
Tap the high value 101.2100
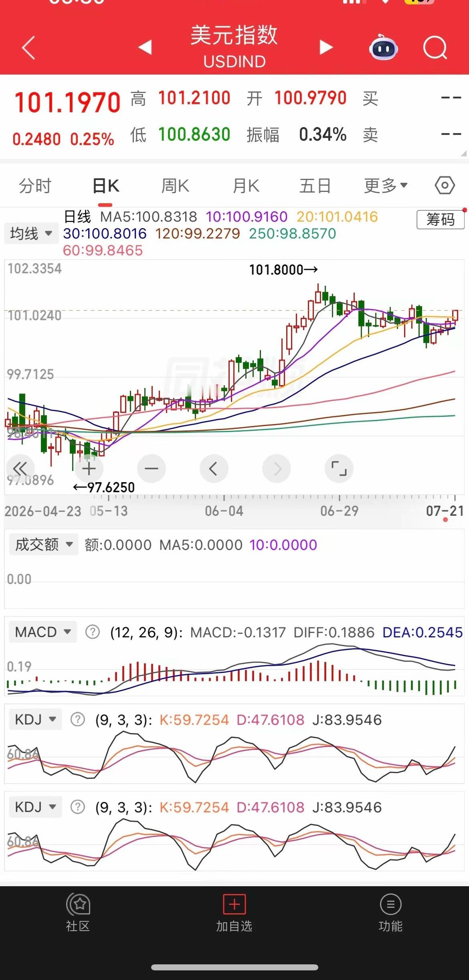click(194, 98)
